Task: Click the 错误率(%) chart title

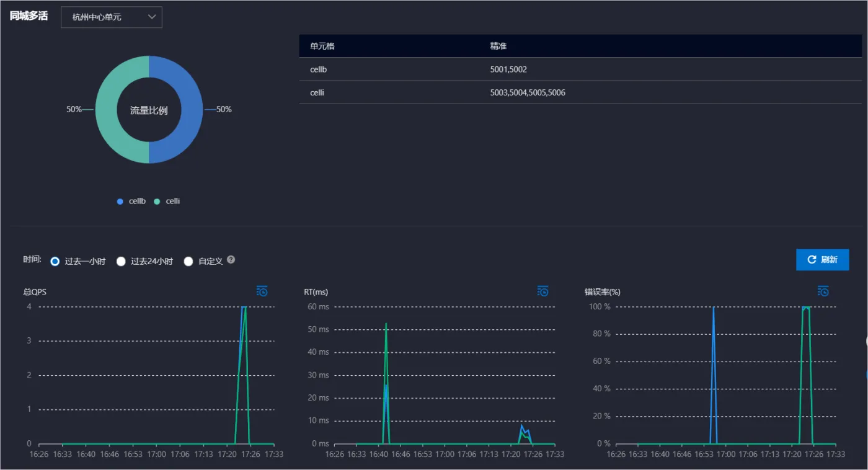Action: 602,291
